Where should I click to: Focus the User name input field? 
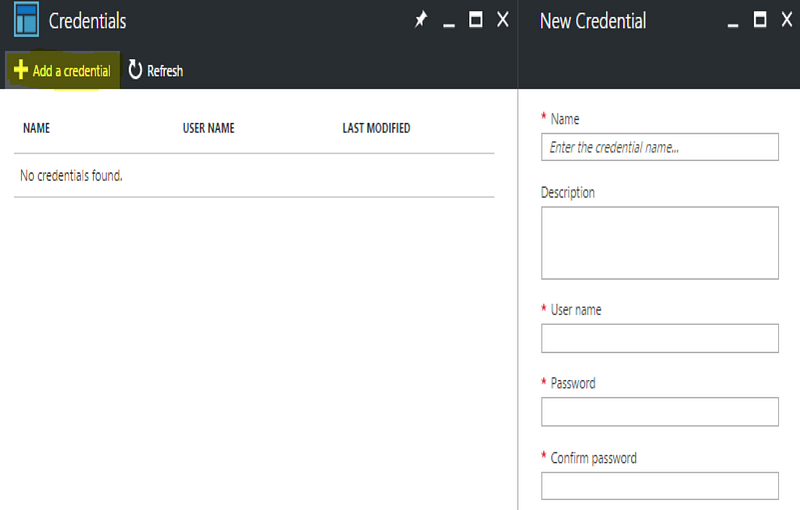[660, 338]
